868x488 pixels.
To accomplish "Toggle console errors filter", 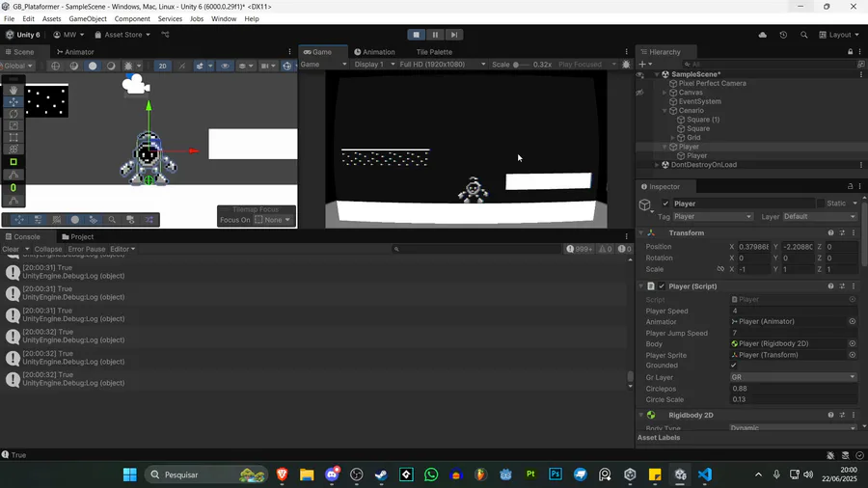I will point(624,249).
